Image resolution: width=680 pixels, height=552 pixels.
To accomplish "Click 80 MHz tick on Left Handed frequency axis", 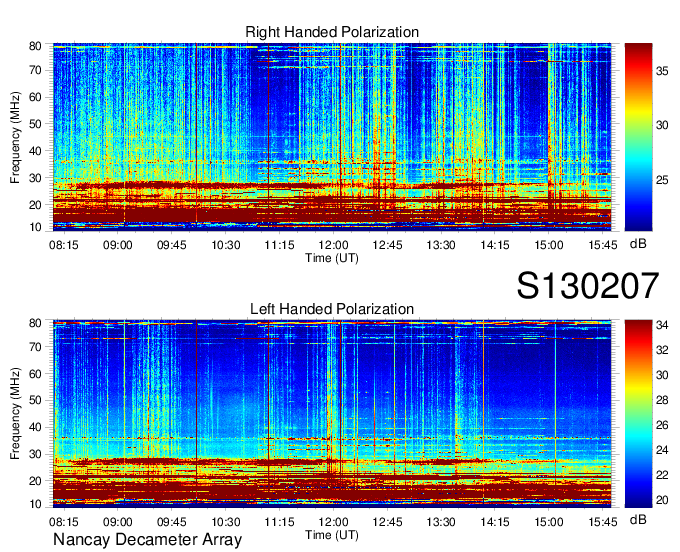I will pyautogui.click(x=35, y=323).
